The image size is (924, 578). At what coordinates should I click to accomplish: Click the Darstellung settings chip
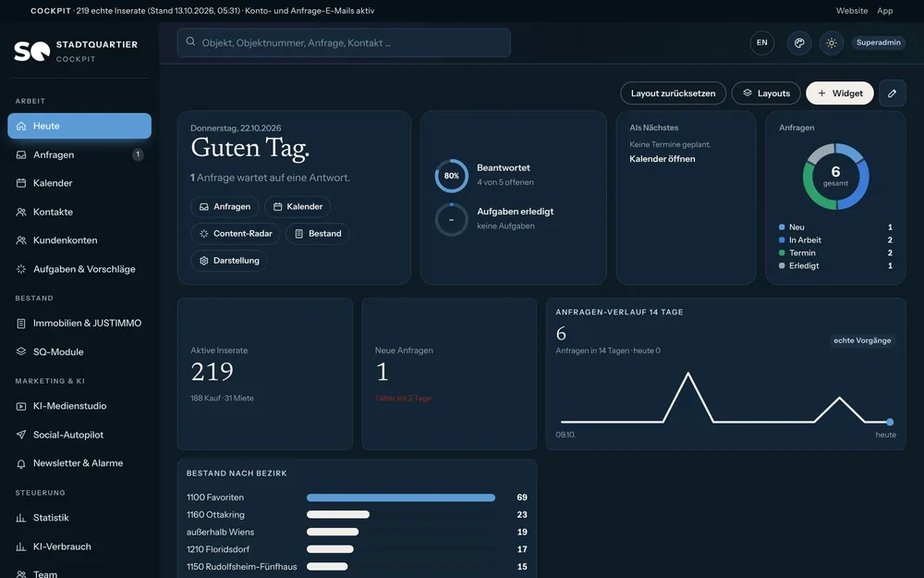coord(228,261)
